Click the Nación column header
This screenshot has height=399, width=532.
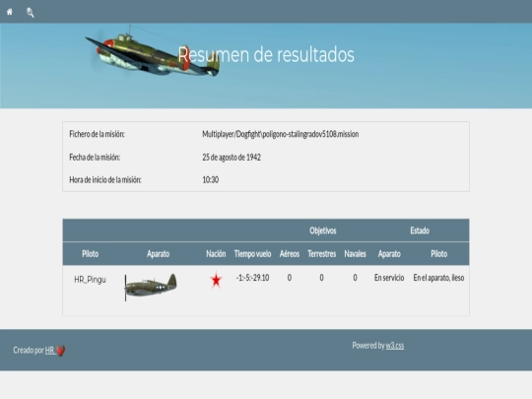pos(216,254)
